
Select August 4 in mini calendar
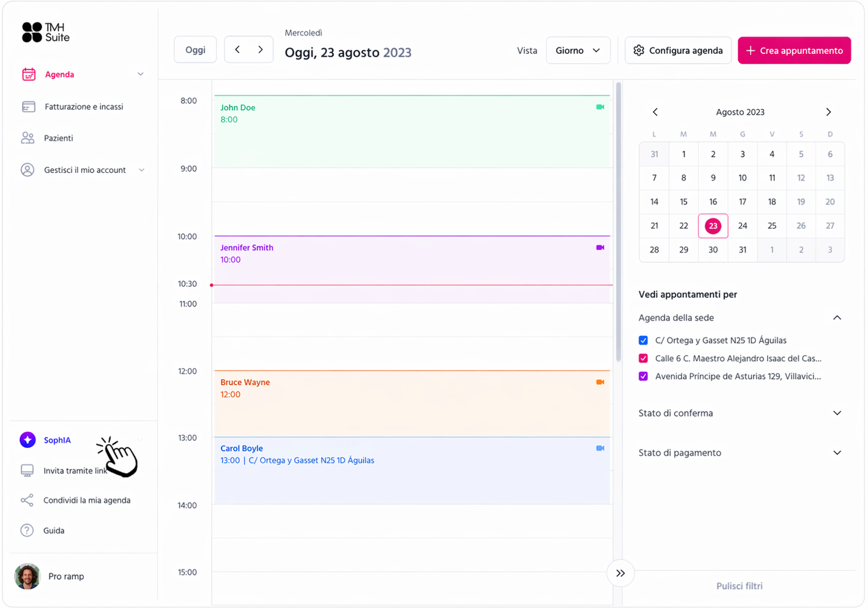(772, 154)
